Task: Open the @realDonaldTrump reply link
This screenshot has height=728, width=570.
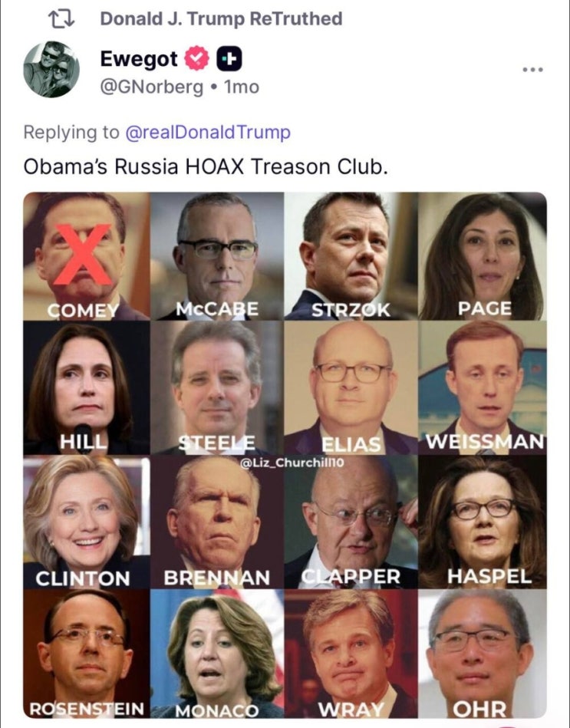Action: [208, 132]
